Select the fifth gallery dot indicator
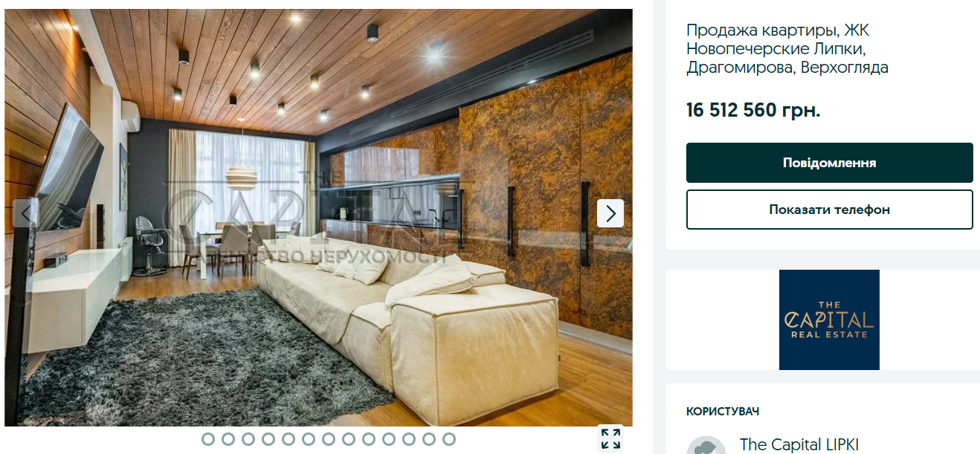This screenshot has width=980, height=454. 288,439
